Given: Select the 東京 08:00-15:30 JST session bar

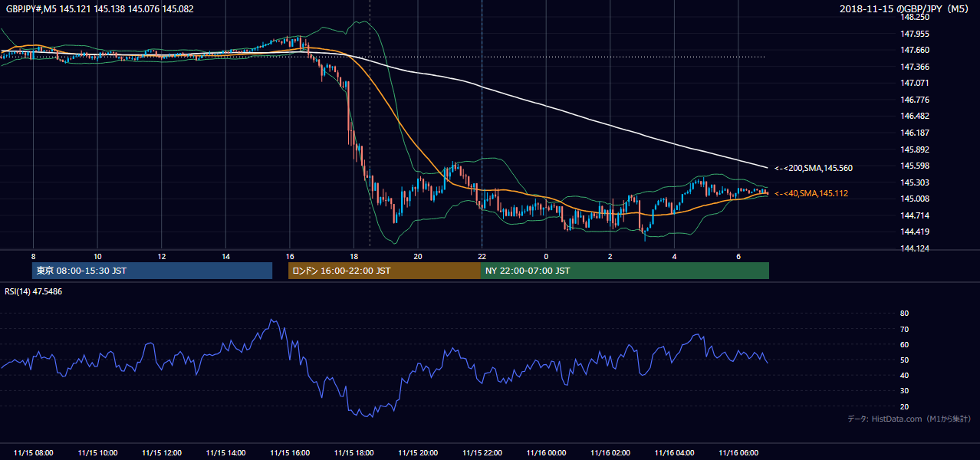Looking at the screenshot, I should (x=153, y=271).
